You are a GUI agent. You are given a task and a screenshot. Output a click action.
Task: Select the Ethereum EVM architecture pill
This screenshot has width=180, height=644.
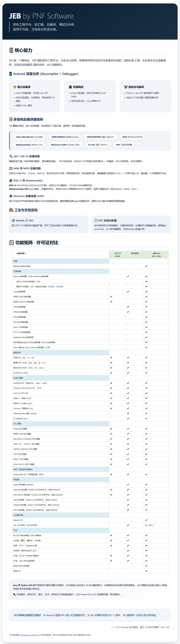65,145
